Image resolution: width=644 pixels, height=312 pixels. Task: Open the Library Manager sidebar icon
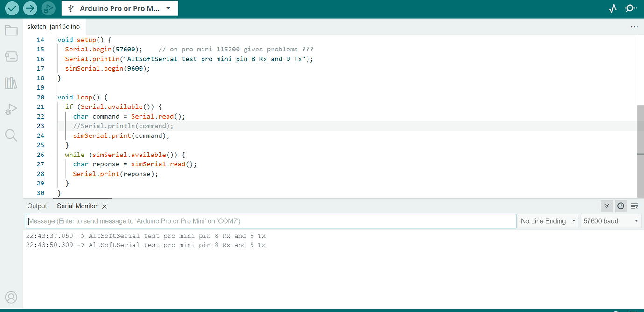tap(11, 83)
